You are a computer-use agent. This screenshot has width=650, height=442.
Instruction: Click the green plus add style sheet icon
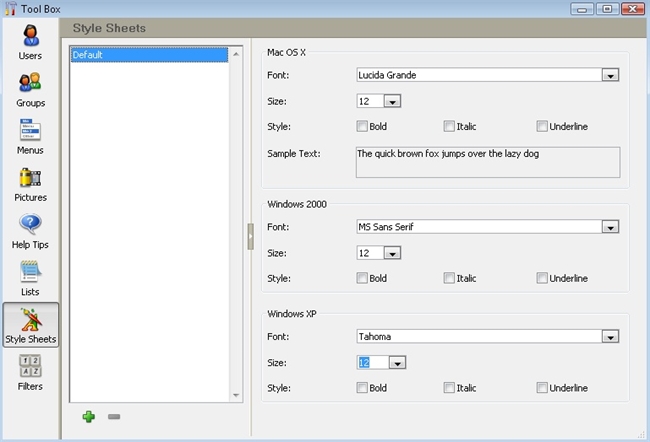click(x=89, y=416)
